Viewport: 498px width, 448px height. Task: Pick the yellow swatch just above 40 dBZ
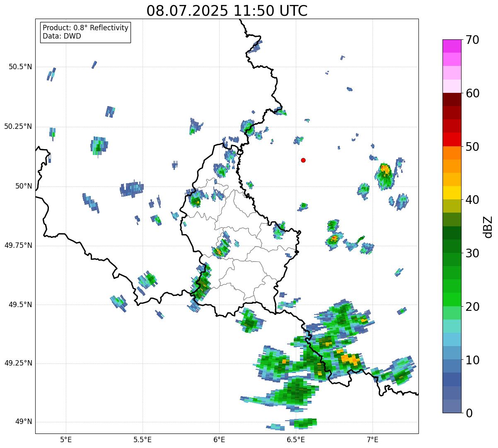452,193
